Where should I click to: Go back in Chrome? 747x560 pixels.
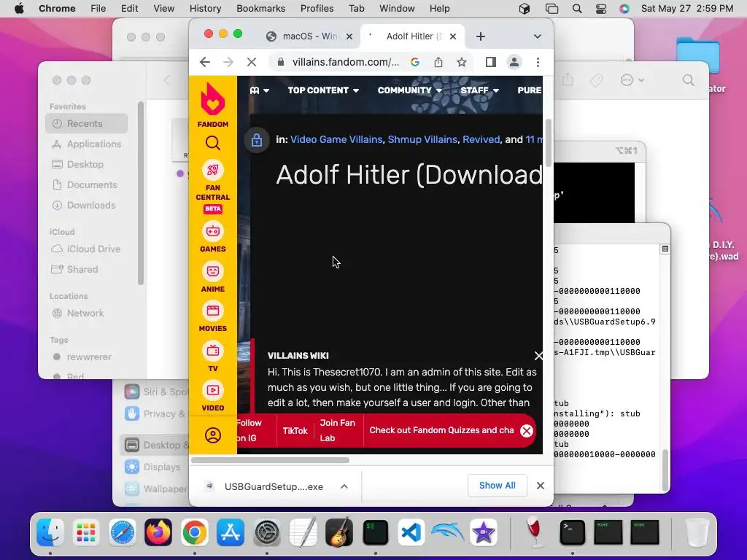pyautogui.click(x=205, y=62)
